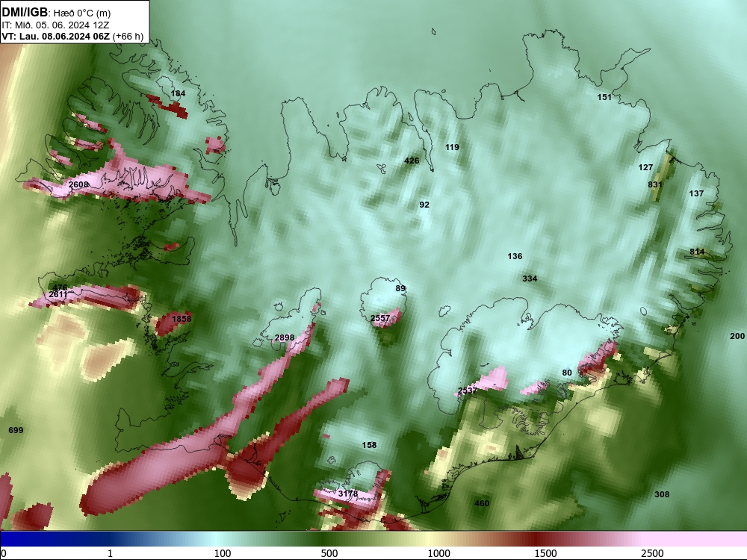Click the 'IT: Mið. 05. 06. 2024 12Z' line
Screen dimensions: 747x560
pos(55,25)
